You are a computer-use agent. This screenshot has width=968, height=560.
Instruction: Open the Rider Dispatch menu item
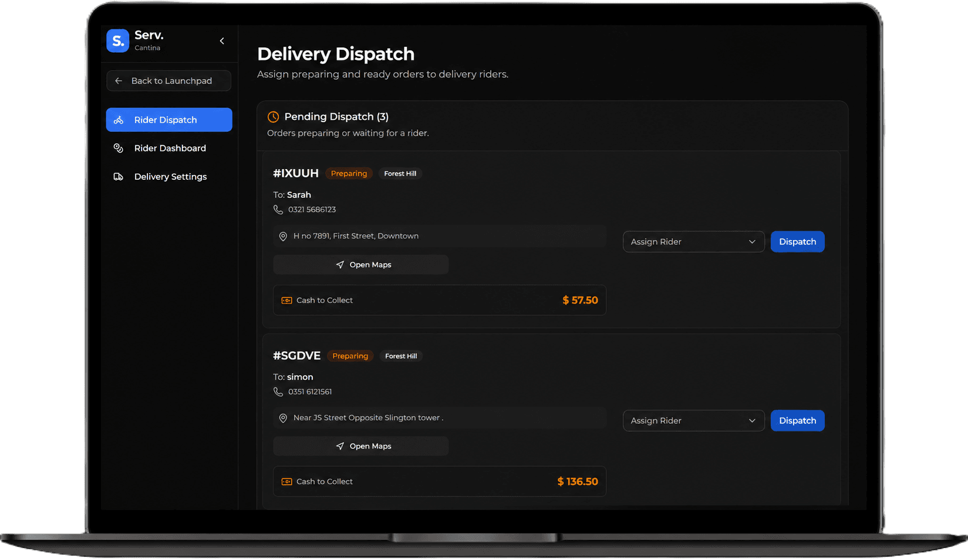point(169,120)
